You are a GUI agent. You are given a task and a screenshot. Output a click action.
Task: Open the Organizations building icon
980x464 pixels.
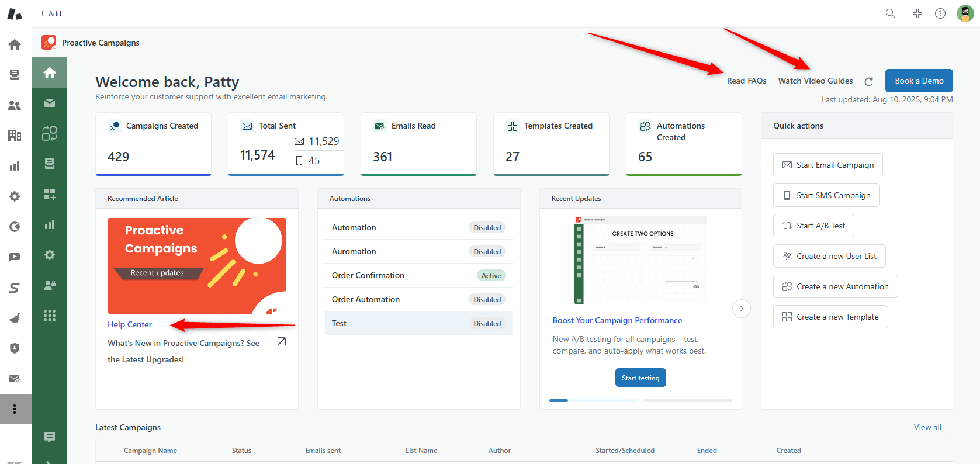coord(15,136)
